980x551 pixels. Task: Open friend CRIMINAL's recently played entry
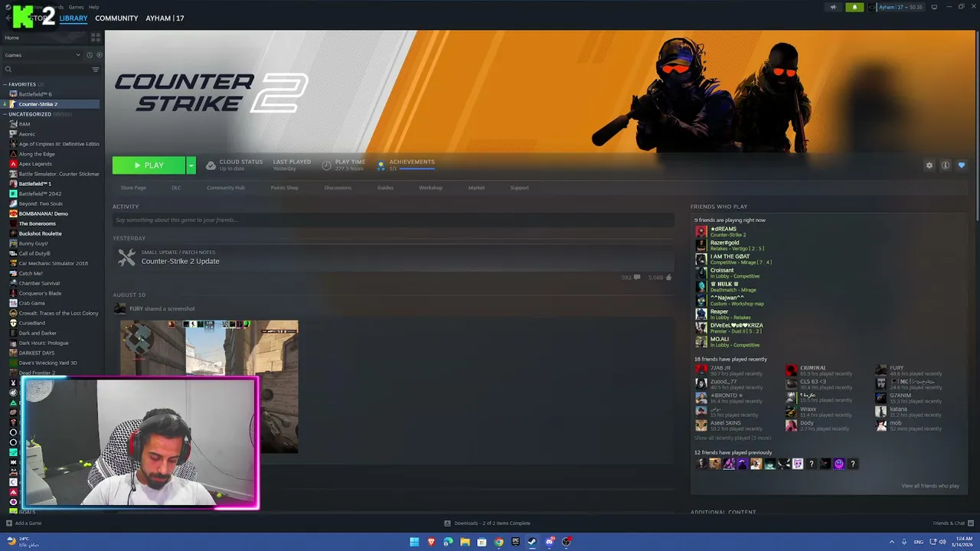click(x=818, y=370)
